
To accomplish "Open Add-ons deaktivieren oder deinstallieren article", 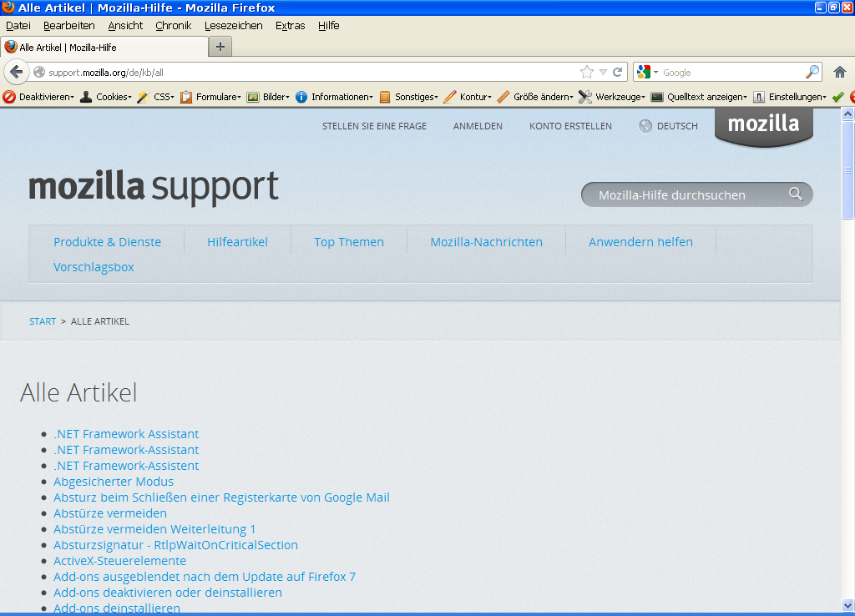I will pyautogui.click(x=167, y=592).
